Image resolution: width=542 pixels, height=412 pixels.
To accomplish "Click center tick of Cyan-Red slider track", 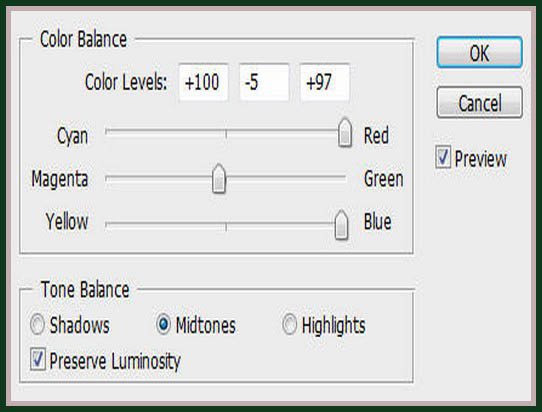I will [226, 134].
